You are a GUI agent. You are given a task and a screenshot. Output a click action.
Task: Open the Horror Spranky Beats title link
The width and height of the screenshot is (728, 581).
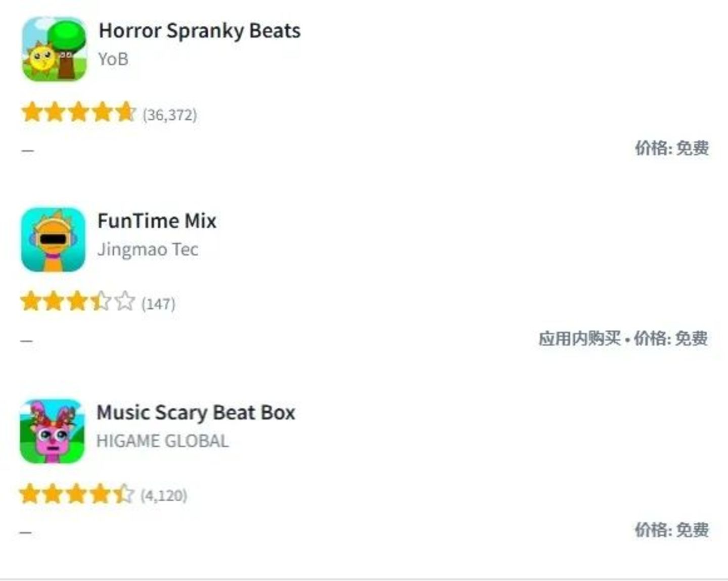[200, 31]
